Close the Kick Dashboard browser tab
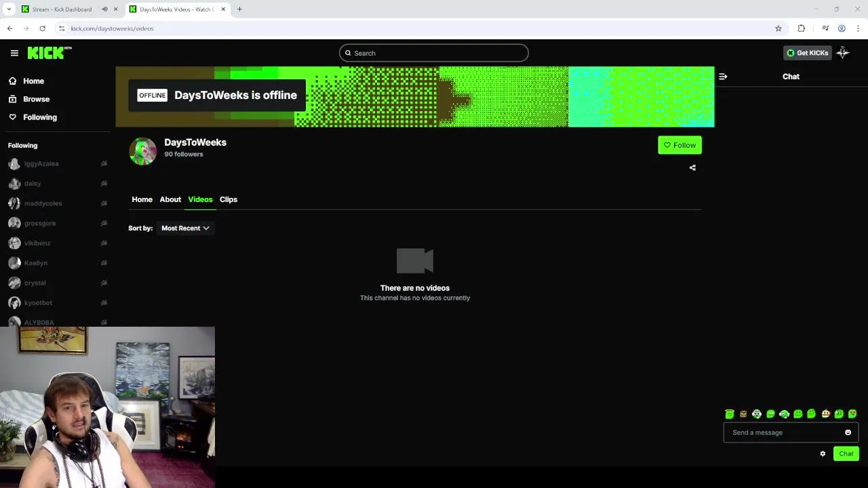This screenshot has width=868, height=488. [x=115, y=9]
